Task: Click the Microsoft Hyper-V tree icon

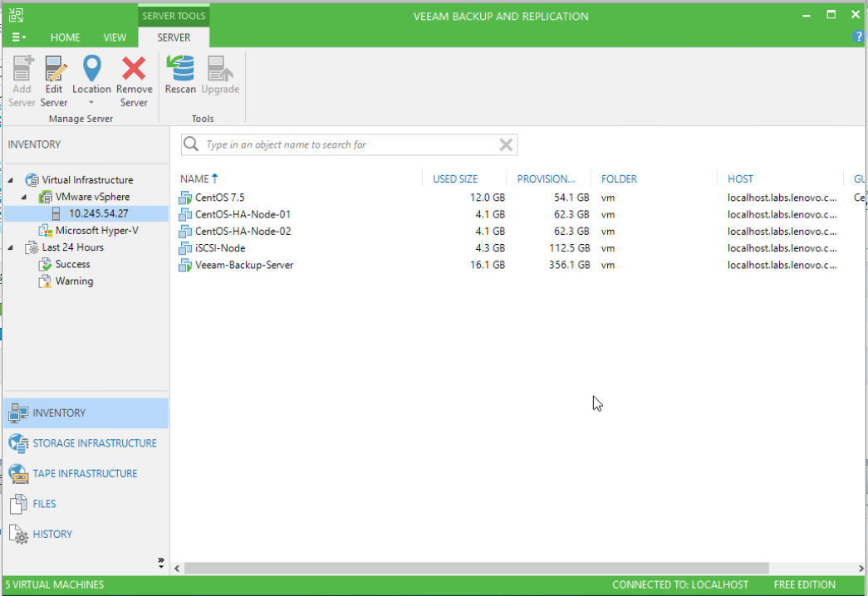Action: (46, 231)
